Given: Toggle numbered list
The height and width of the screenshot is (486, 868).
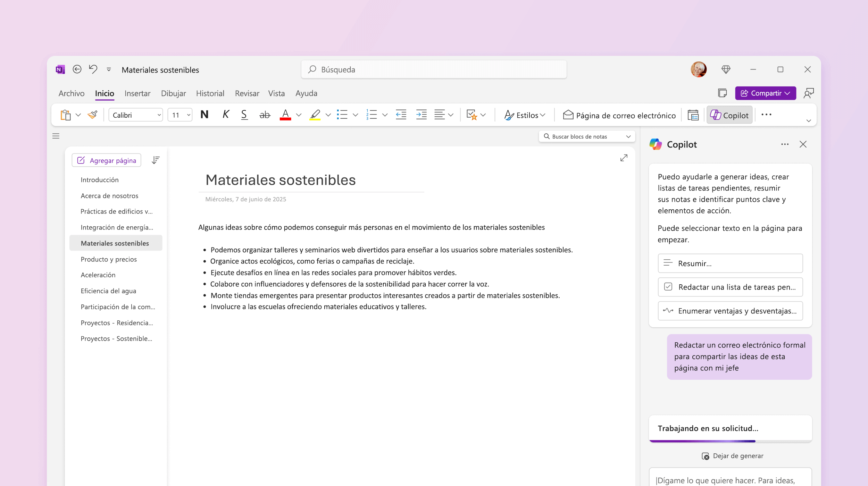Looking at the screenshot, I should (372, 115).
